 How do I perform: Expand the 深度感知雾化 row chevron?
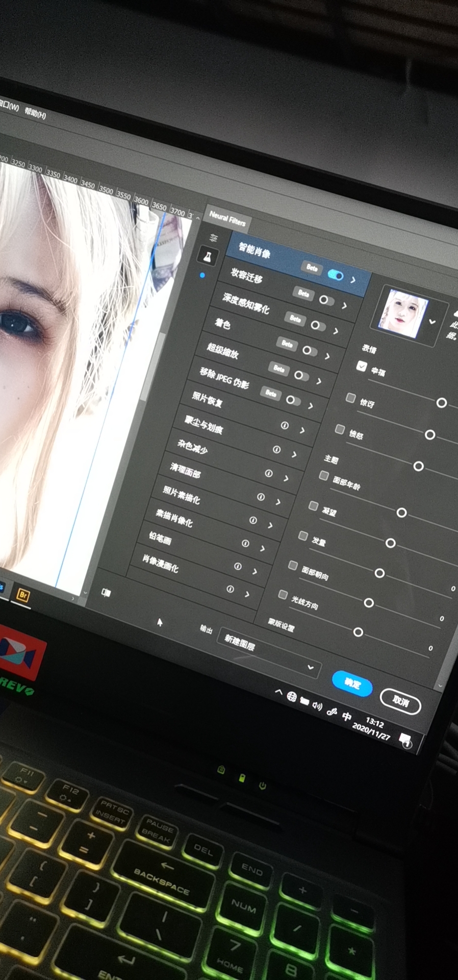[336, 331]
